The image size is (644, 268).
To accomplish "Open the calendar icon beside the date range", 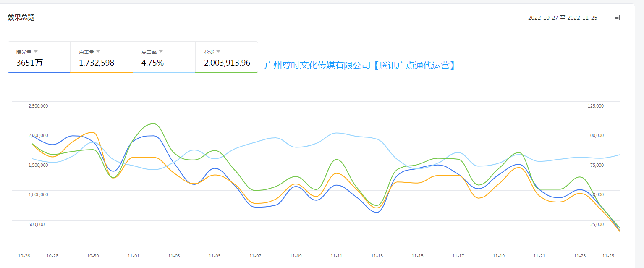I will pos(616,17).
